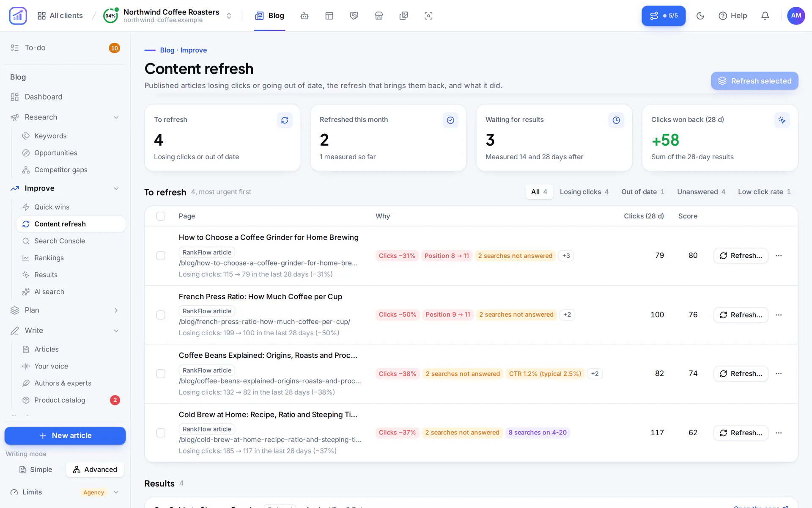Screen dimensions: 812x508
Task: Click the Clicks won back sparkle icon
Action: coord(782,120)
